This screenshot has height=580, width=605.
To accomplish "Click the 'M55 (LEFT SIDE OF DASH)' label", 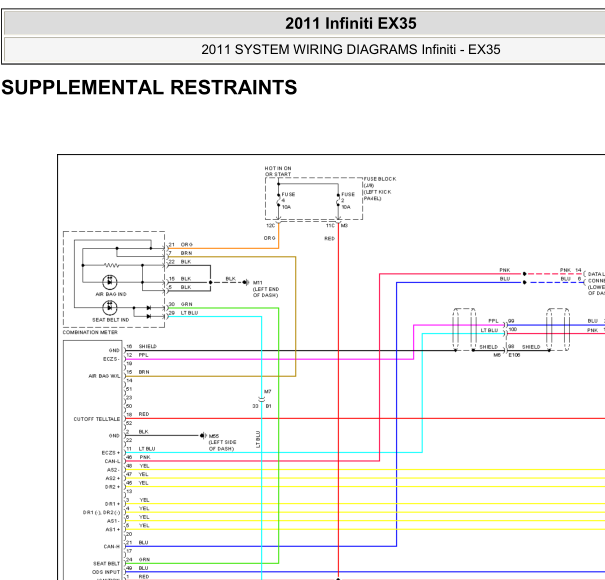I will 222,442.
